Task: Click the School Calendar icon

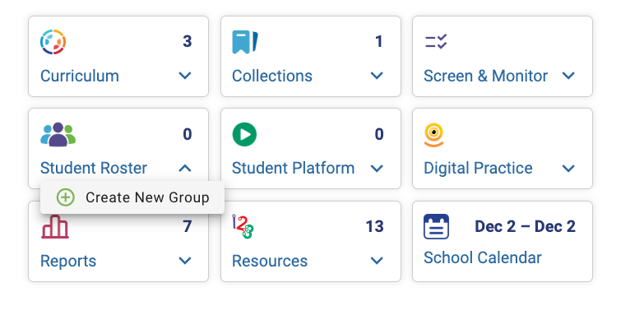Action: click(x=436, y=226)
